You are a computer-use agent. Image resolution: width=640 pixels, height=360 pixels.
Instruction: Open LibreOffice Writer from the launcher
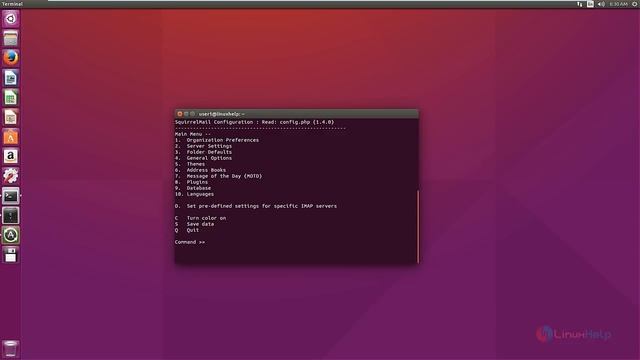click(x=11, y=78)
